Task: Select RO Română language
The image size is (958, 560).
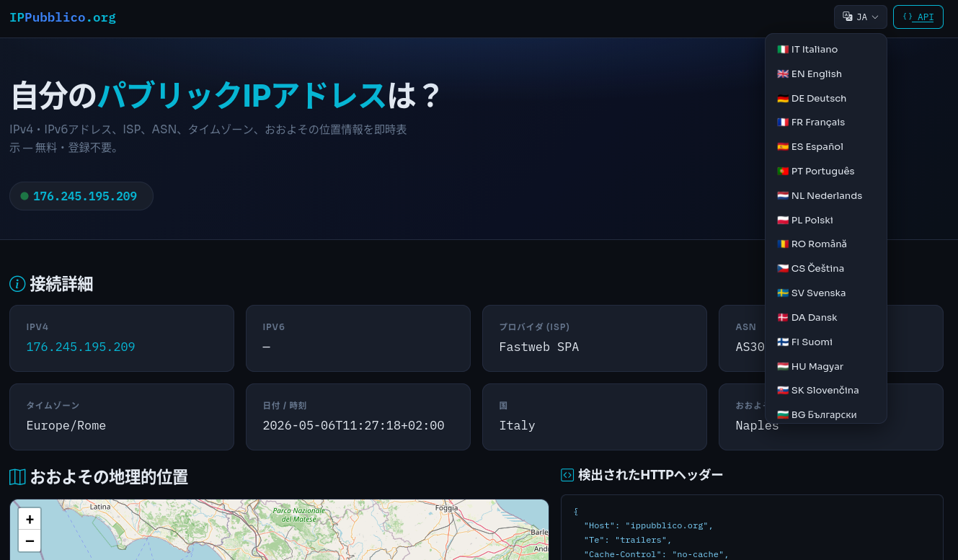Action: 826,244
